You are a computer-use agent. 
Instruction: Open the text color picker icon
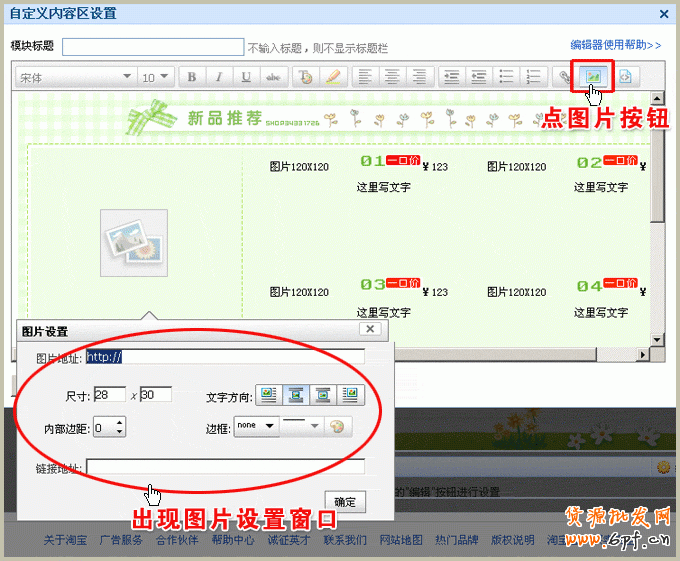(306, 77)
